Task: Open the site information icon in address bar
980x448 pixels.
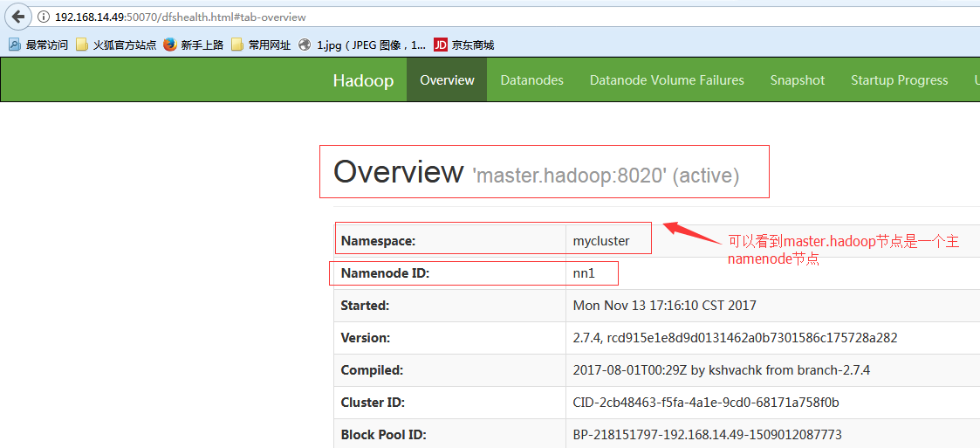Action: 43,17
